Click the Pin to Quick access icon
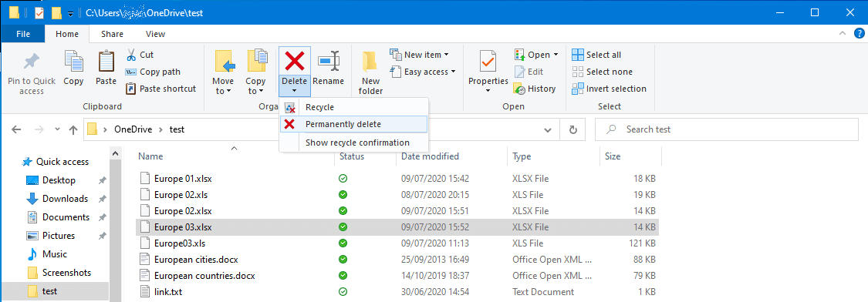The height and width of the screenshot is (302, 868). (x=32, y=62)
